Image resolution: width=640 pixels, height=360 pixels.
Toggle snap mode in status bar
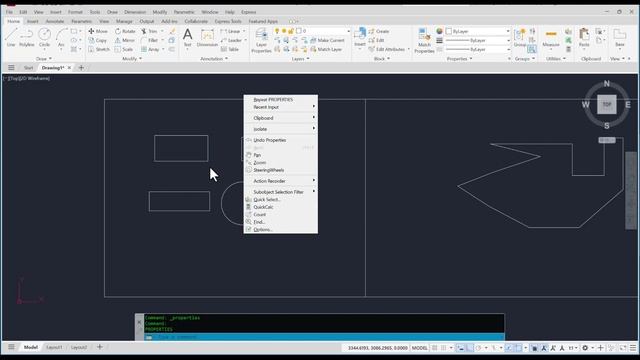pos(444,348)
